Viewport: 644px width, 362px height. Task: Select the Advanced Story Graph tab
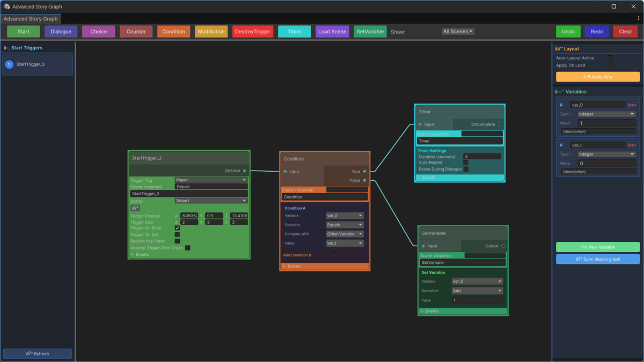pyautogui.click(x=31, y=19)
